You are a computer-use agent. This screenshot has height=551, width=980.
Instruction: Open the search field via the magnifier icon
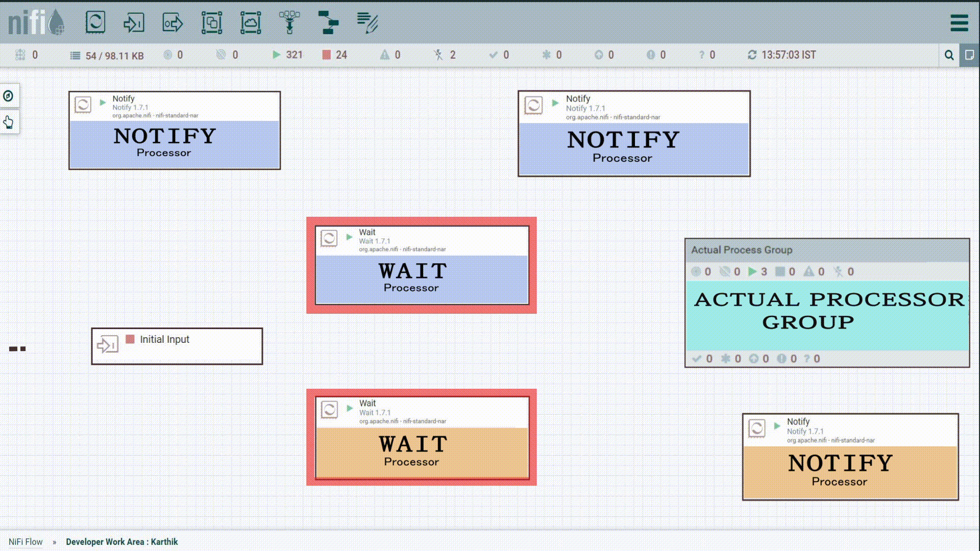pos(949,55)
